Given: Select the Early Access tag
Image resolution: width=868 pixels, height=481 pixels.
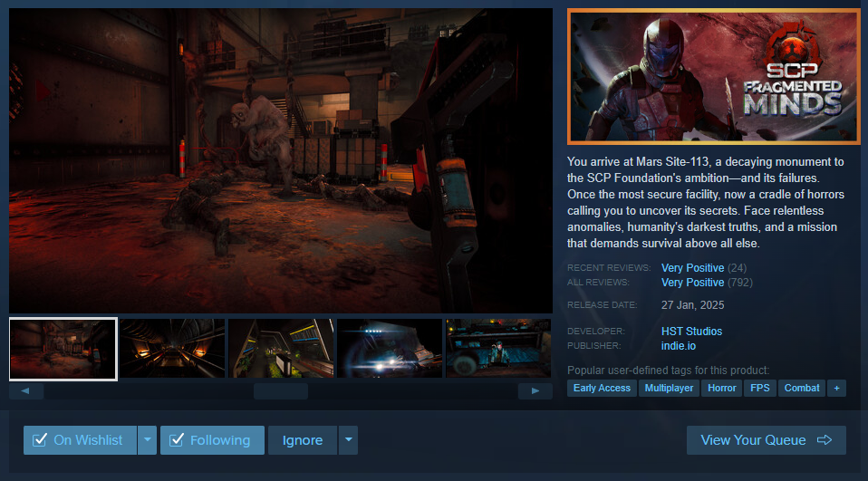Looking at the screenshot, I should pos(602,388).
